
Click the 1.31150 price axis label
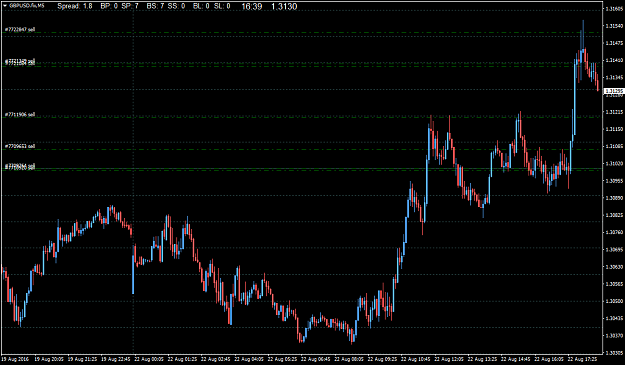click(614, 129)
